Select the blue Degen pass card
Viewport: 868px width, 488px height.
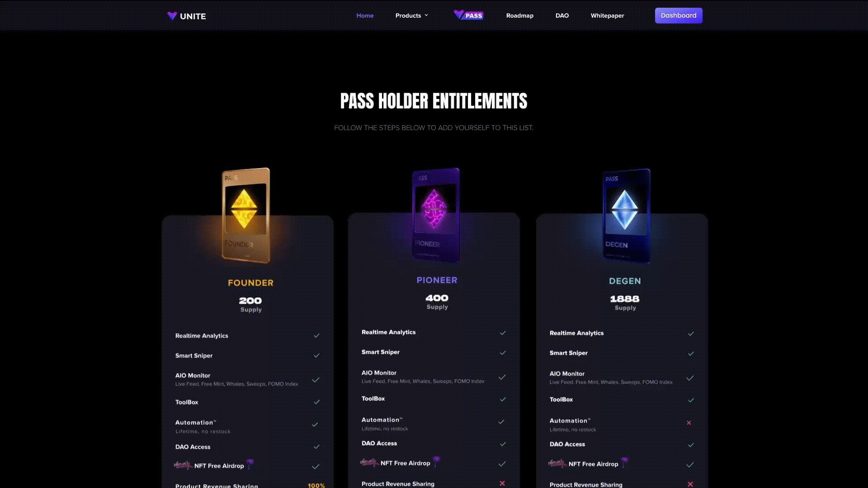click(x=627, y=216)
